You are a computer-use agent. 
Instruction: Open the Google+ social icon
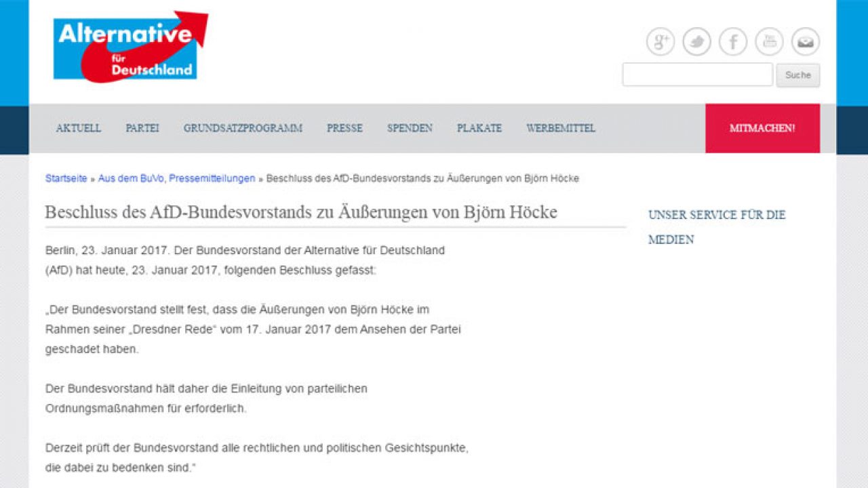[660, 42]
